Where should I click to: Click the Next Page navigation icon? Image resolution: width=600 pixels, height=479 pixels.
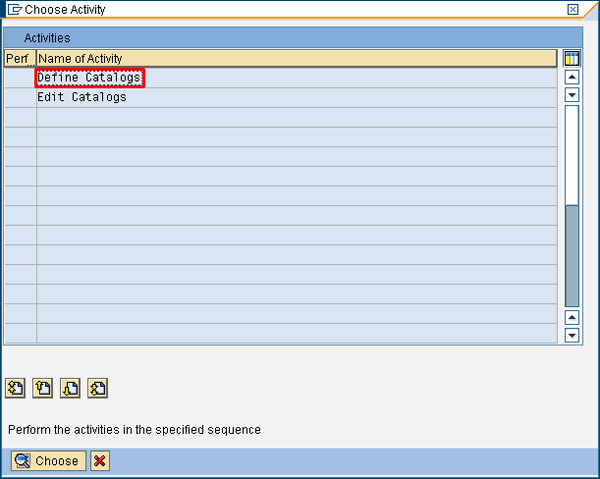[x=70, y=389]
